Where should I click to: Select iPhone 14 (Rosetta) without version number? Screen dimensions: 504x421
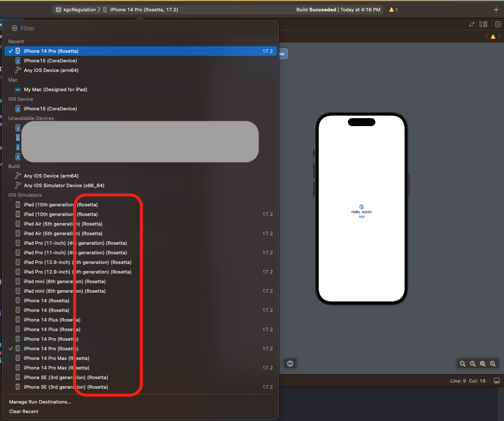tap(140, 301)
